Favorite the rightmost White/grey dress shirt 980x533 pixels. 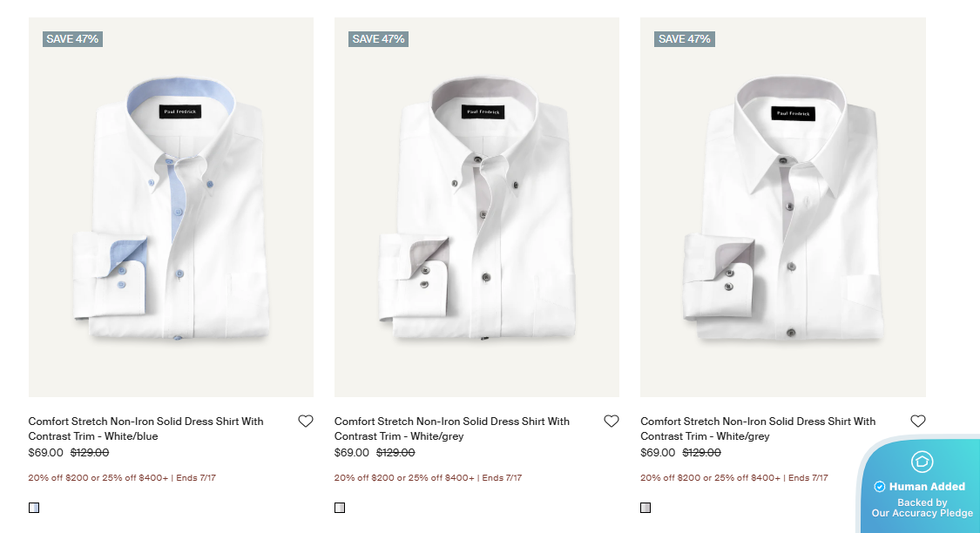(917, 421)
